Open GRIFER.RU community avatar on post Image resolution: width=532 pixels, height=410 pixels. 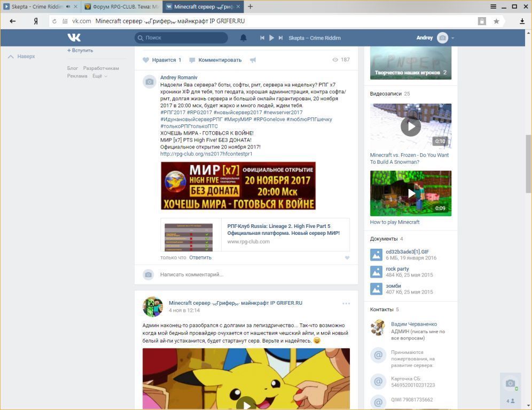153,306
